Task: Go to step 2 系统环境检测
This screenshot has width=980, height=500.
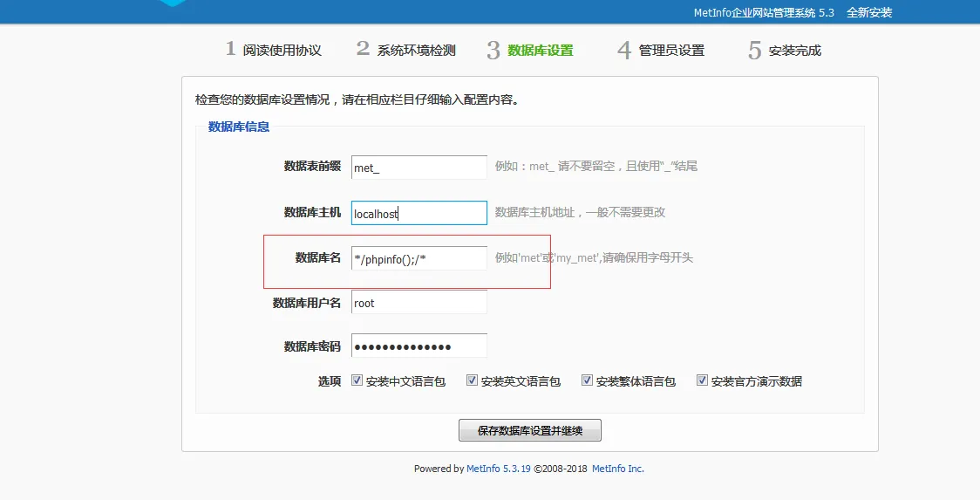Action: [406, 50]
